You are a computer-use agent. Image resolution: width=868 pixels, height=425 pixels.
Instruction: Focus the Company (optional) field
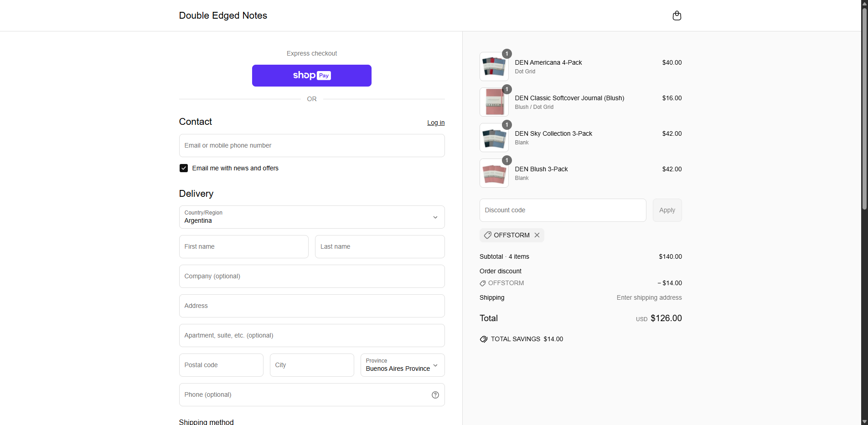tap(312, 277)
